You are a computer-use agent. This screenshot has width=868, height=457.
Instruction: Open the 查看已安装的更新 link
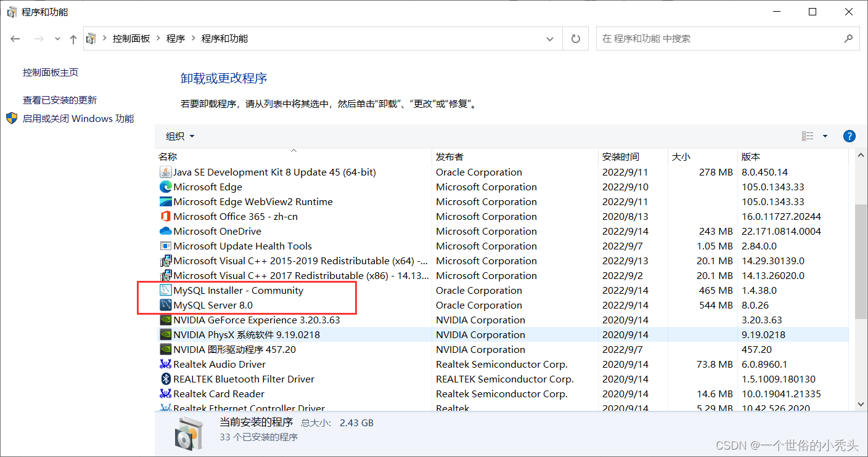[60, 100]
